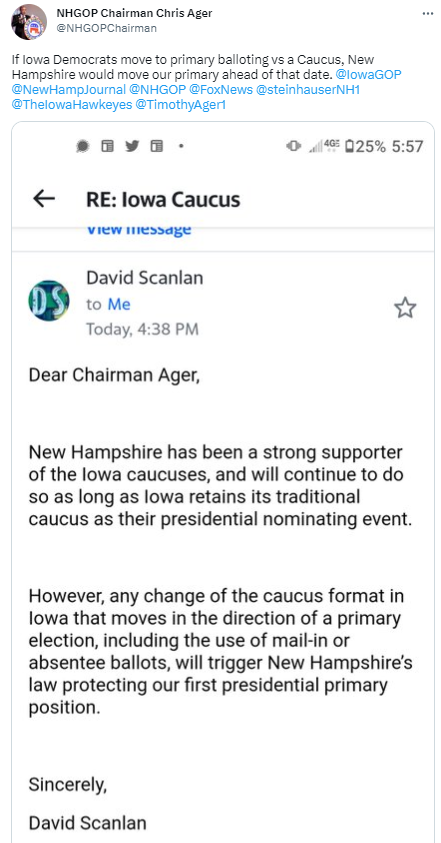The image size is (441, 843).
Task: Click the @NHGOPChairman handle
Action: point(106,28)
